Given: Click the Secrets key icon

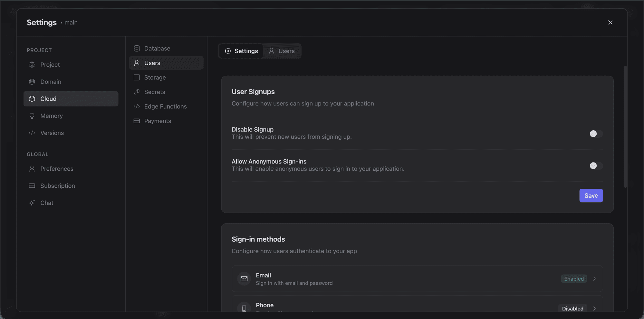Looking at the screenshot, I should [137, 92].
